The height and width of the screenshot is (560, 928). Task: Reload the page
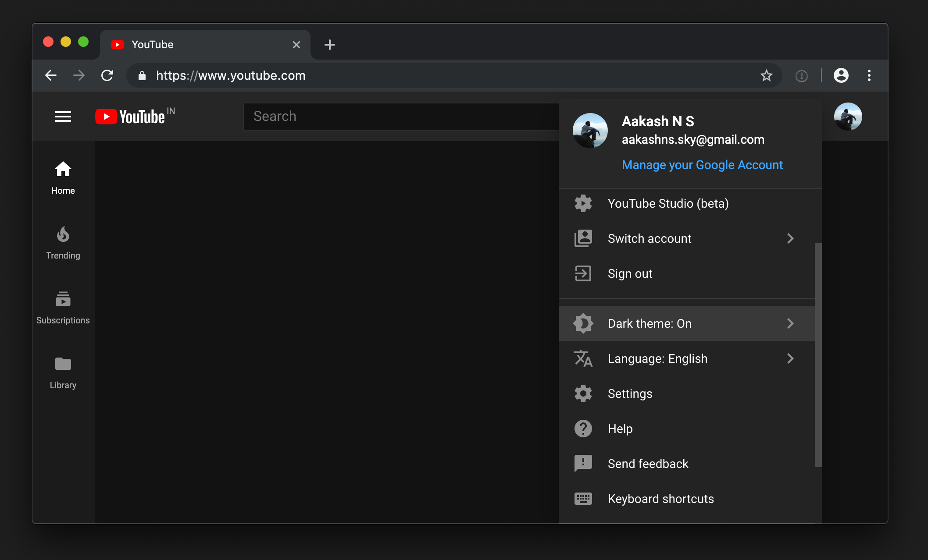(x=107, y=75)
